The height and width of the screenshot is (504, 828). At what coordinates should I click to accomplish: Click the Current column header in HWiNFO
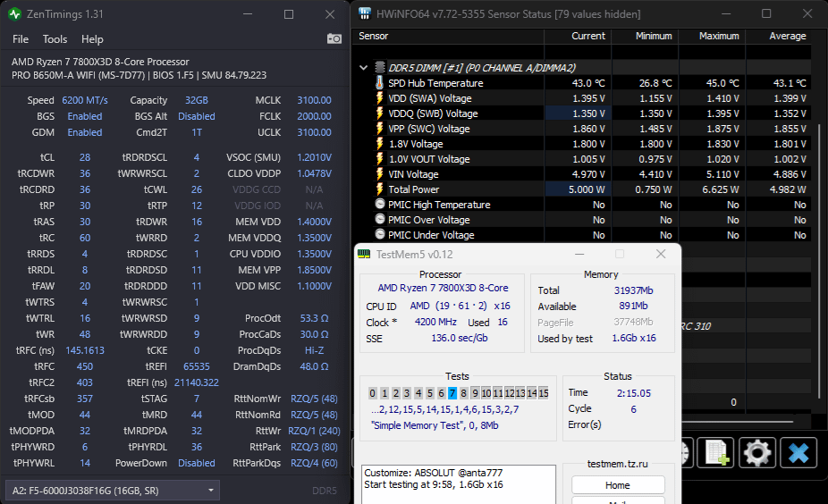579,36
